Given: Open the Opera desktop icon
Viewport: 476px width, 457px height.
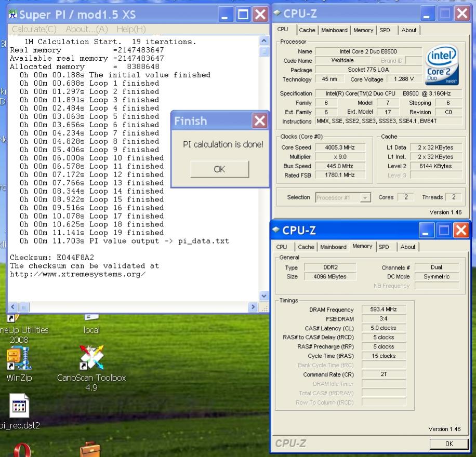Looking at the screenshot, I should [22, 450].
